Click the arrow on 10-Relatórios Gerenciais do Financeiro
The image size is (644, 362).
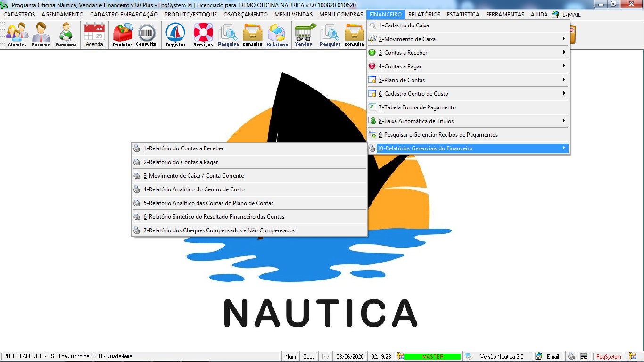click(x=564, y=148)
